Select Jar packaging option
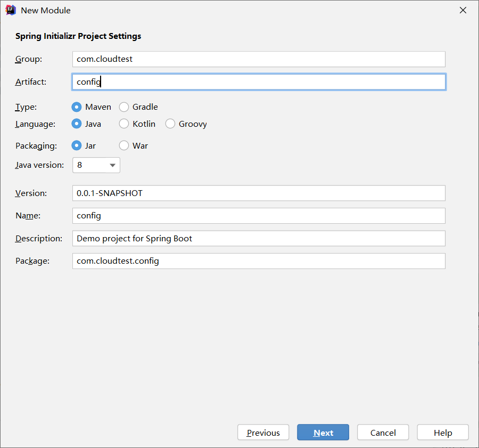The height and width of the screenshot is (448, 479). (76, 145)
